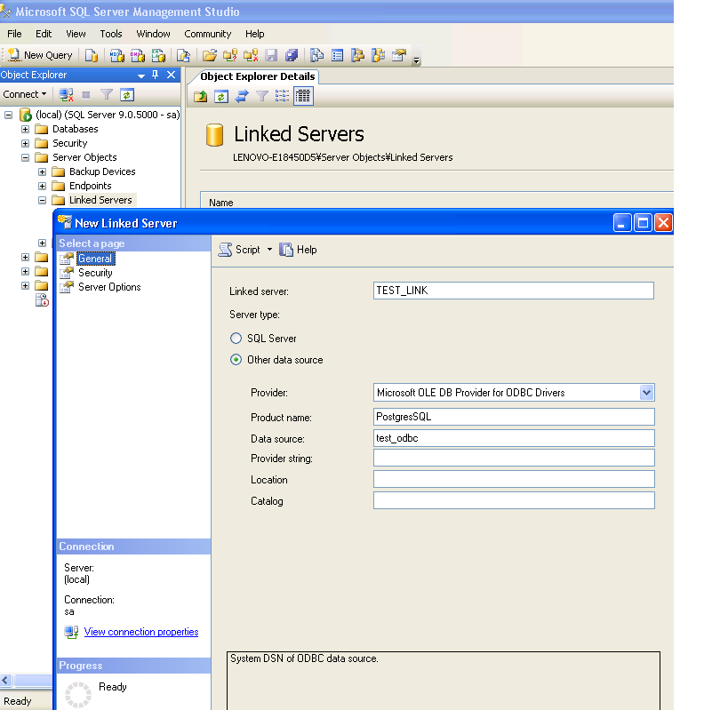The width and height of the screenshot is (728, 710).
Task: Select Linked Servers tree item
Action: 100,200
